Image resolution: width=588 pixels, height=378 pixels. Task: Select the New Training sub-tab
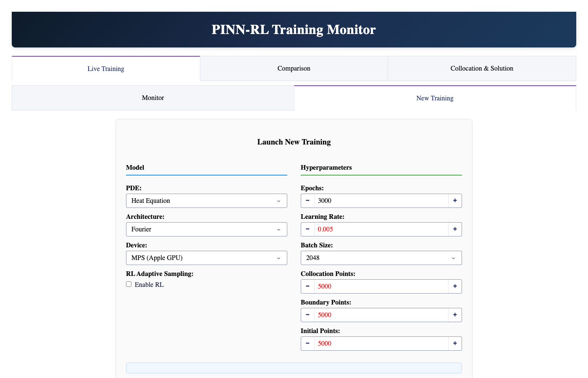[435, 98]
